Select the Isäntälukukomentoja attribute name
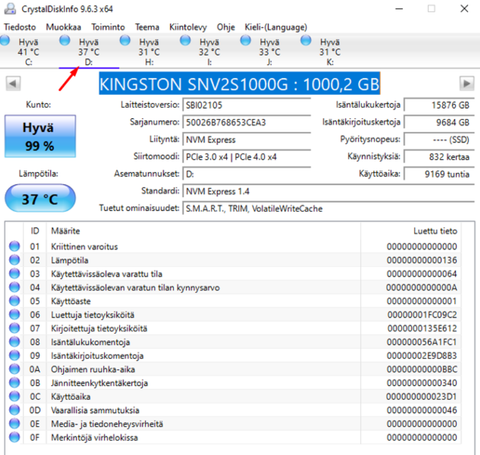 [x=90, y=342]
